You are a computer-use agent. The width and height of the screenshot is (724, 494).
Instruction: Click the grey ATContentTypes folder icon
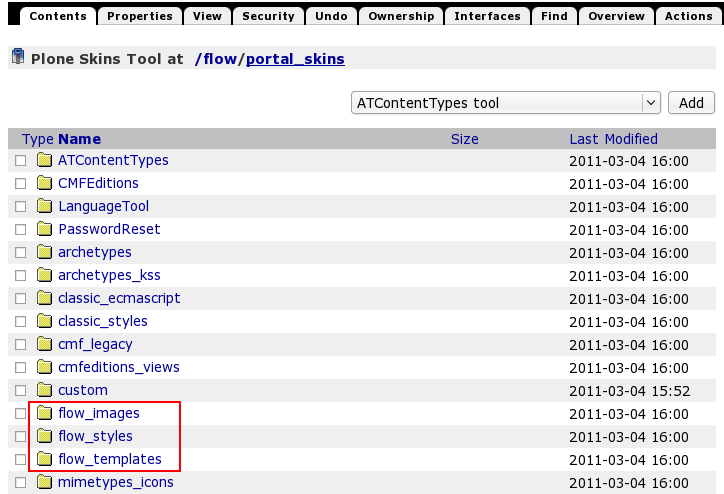[44, 160]
